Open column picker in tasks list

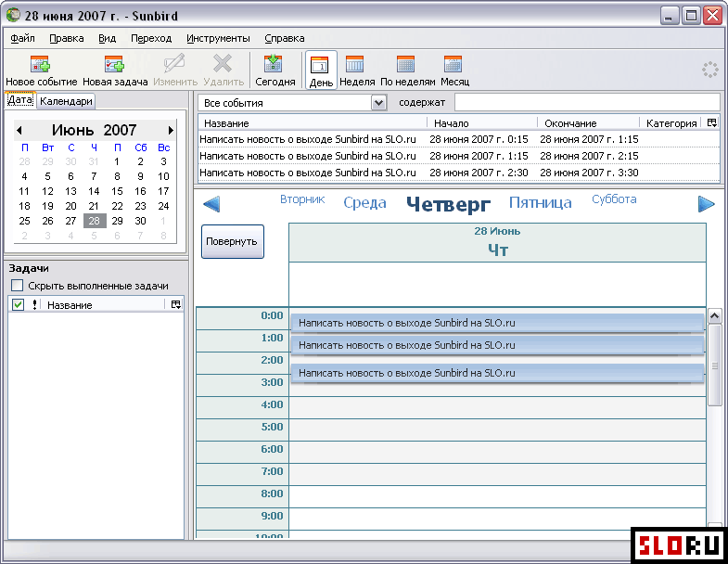tap(176, 305)
